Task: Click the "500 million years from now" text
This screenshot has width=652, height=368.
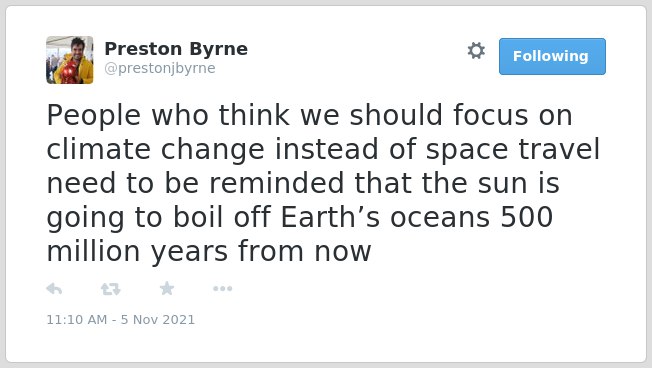Action: click(x=299, y=235)
